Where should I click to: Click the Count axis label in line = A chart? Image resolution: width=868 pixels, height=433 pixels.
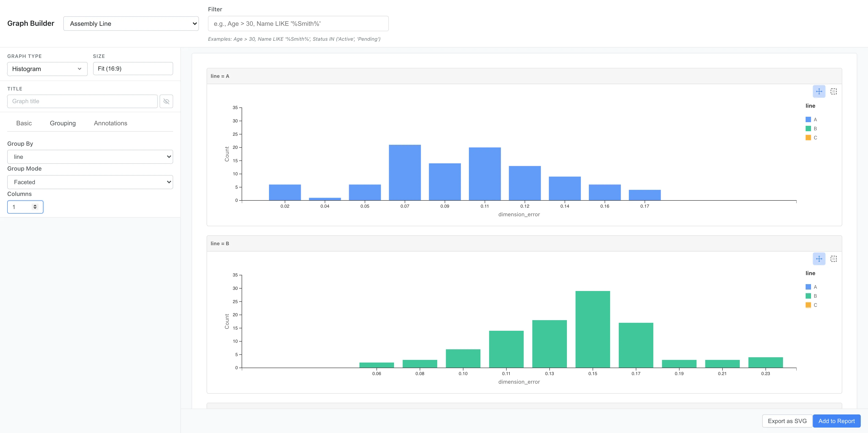[227, 154]
